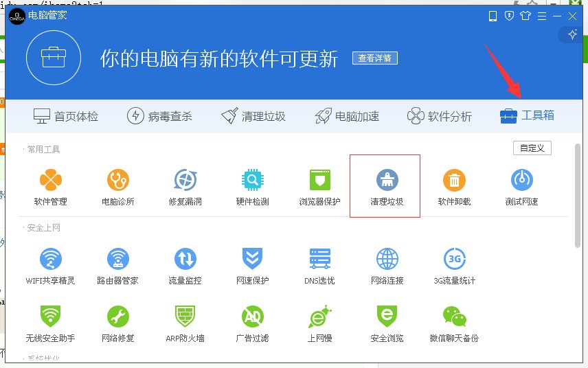Open ARP防火墙 tool
The image size is (588, 368).
click(x=185, y=324)
